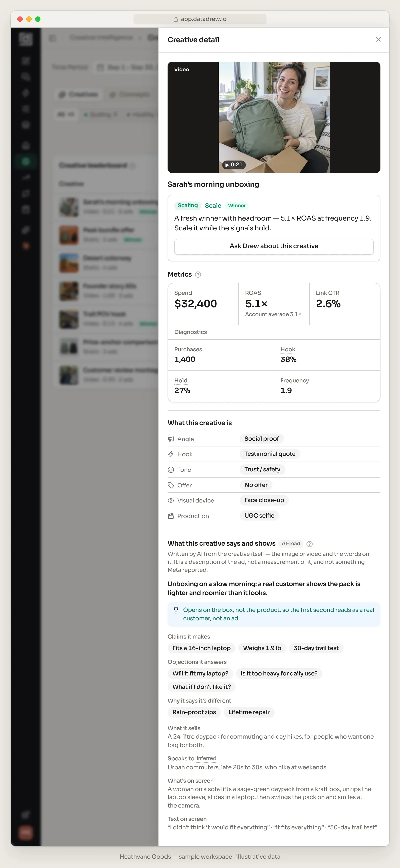This screenshot has height=868, width=400.
Task: Play the 0:21 video preview
Action: 234,165
